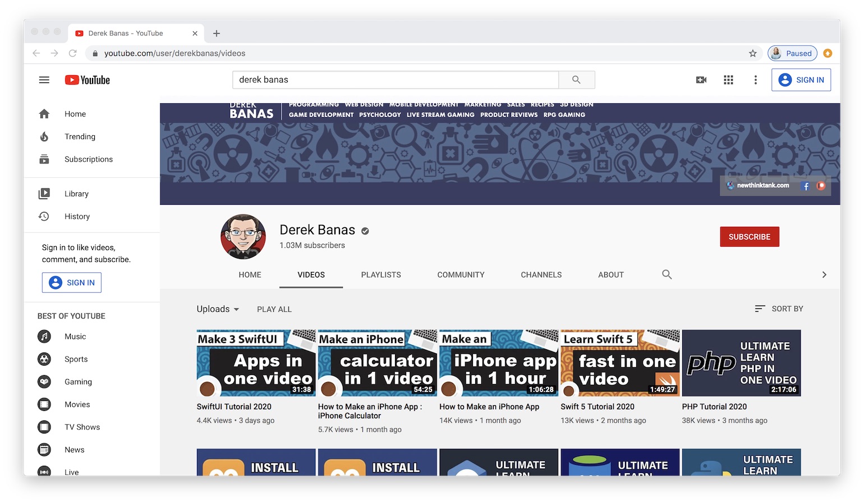Click the YouTube search input field
The width and height of the screenshot is (864, 504).
pyautogui.click(x=396, y=80)
